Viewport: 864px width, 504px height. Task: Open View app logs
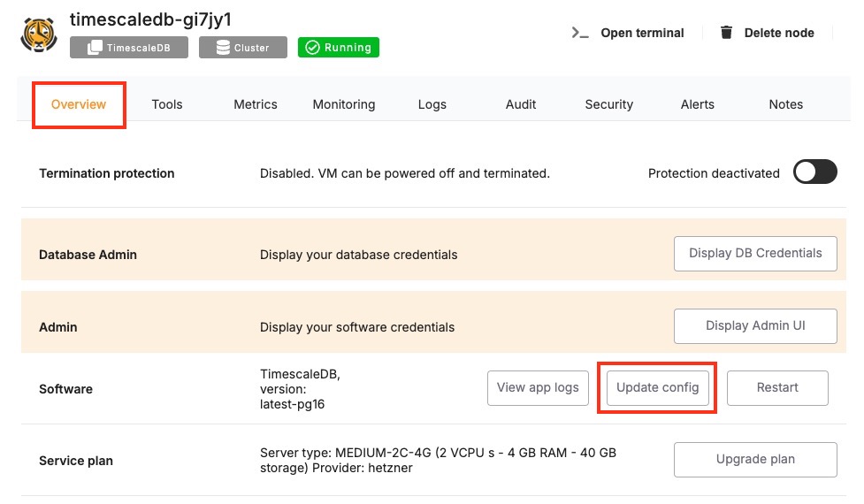(538, 387)
